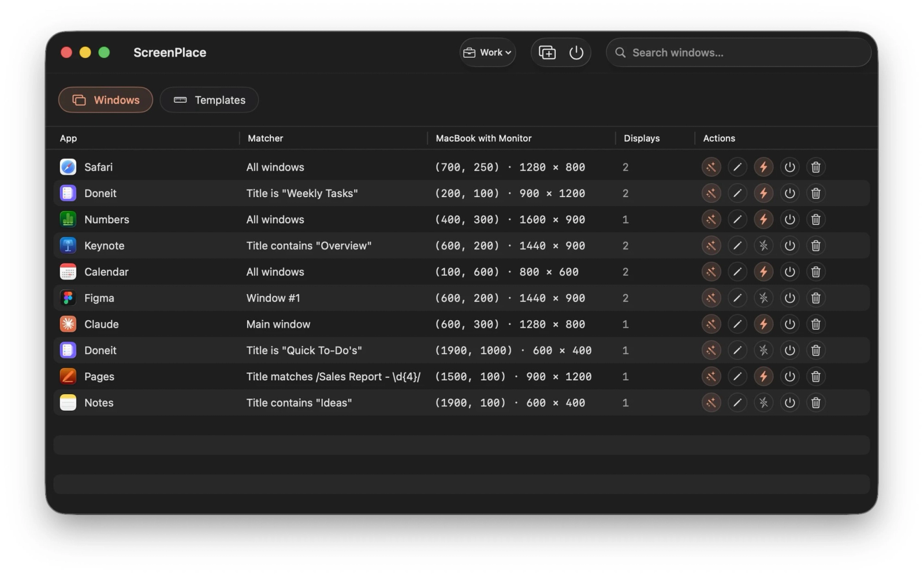
Task: Toggle the lightning bolt for Doneit Weekly Tasks
Action: 763,193
